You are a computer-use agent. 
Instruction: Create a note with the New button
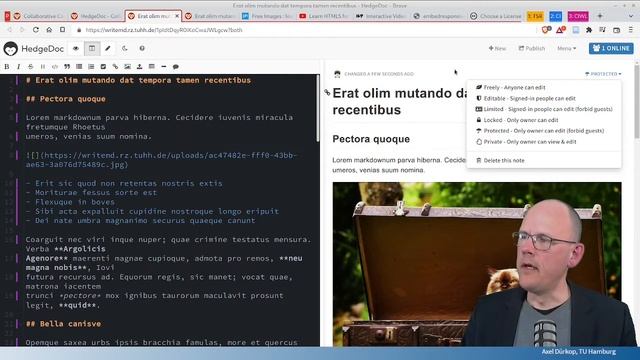pyautogui.click(x=497, y=48)
